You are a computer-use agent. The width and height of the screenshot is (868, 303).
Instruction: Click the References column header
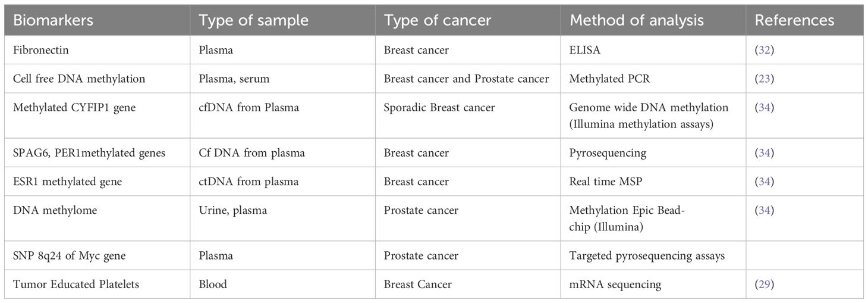(x=794, y=20)
